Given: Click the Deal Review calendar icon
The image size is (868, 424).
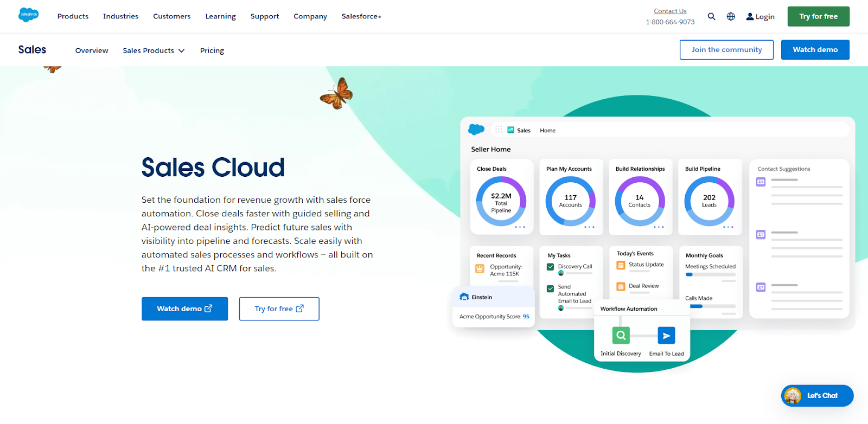Looking at the screenshot, I should (x=621, y=286).
